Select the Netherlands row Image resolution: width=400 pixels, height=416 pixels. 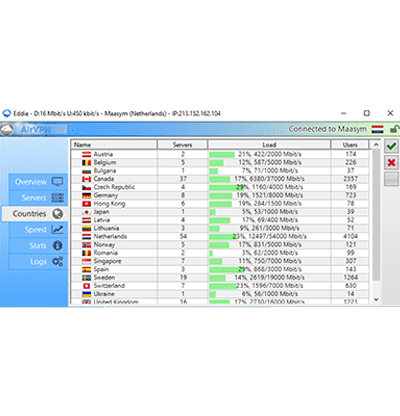coord(220,236)
